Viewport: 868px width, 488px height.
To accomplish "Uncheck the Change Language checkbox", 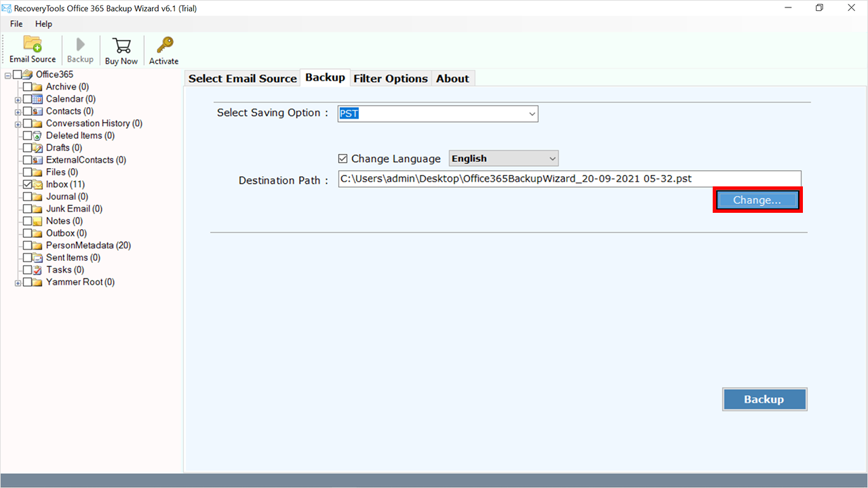I will tap(343, 159).
